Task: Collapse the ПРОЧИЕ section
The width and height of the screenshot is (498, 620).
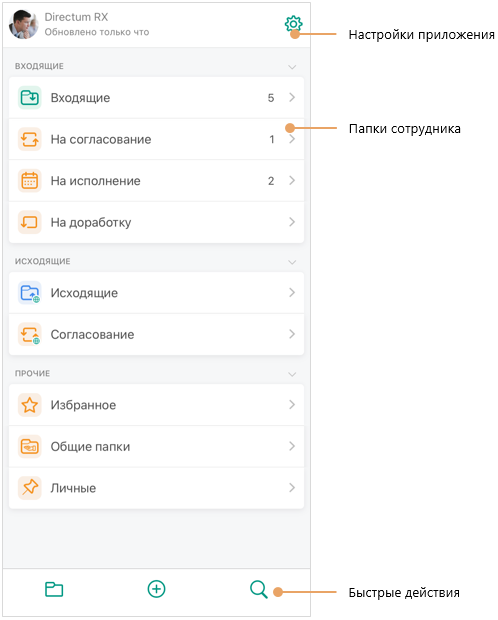Action: (292, 374)
